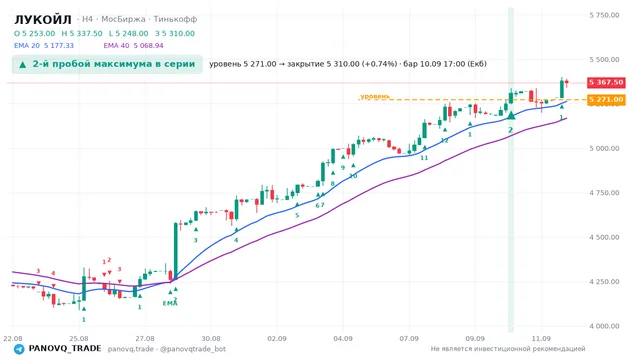Click the 5 000.00 price axis label
The height and width of the screenshot is (360, 640).
pyautogui.click(x=604, y=149)
